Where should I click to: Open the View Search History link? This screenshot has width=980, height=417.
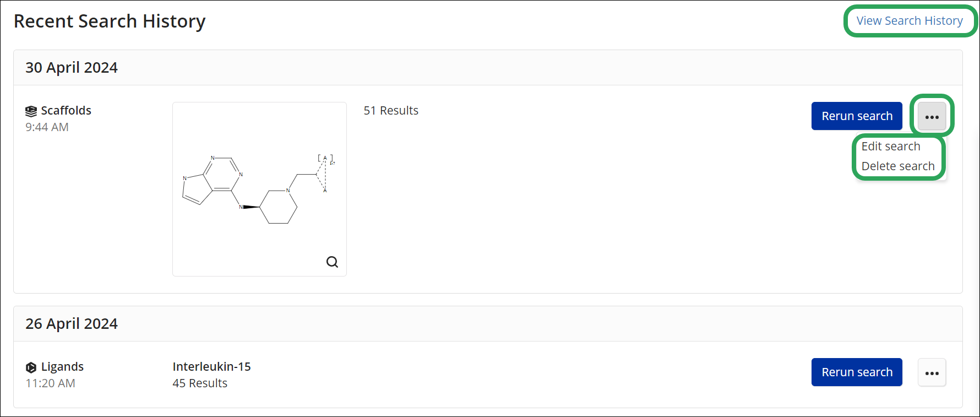[910, 21]
